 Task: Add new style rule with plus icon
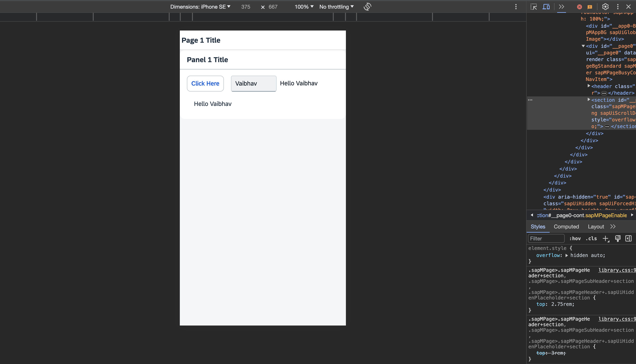point(605,238)
